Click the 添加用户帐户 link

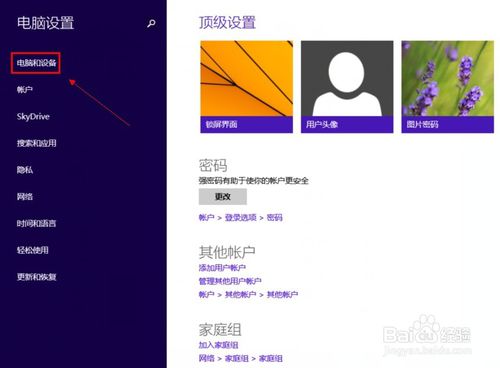(x=222, y=267)
